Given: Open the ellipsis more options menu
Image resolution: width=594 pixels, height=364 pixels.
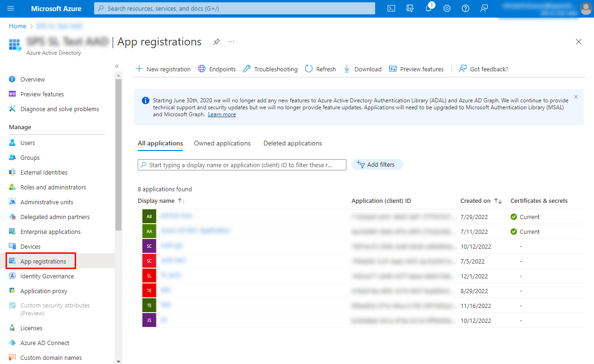Looking at the screenshot, I should point(231,42).
